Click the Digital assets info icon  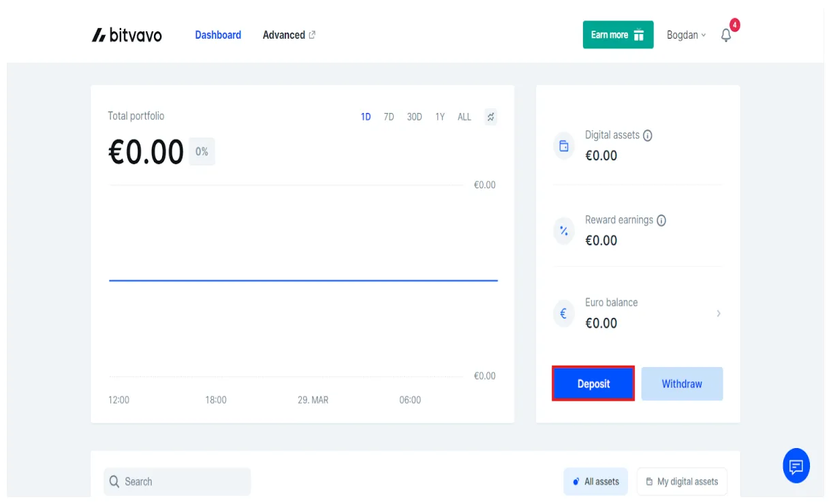[x=646, y=135]
